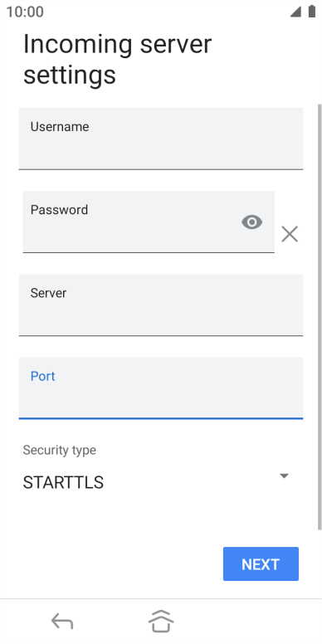
Task: Tap the home navigation icon
Action: [x=161, y=622]
